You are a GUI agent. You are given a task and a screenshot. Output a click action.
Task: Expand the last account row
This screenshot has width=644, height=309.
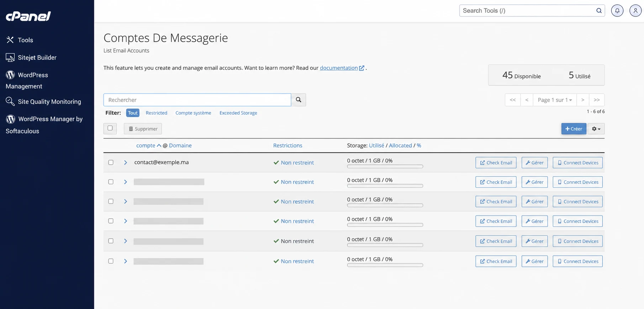126,261
